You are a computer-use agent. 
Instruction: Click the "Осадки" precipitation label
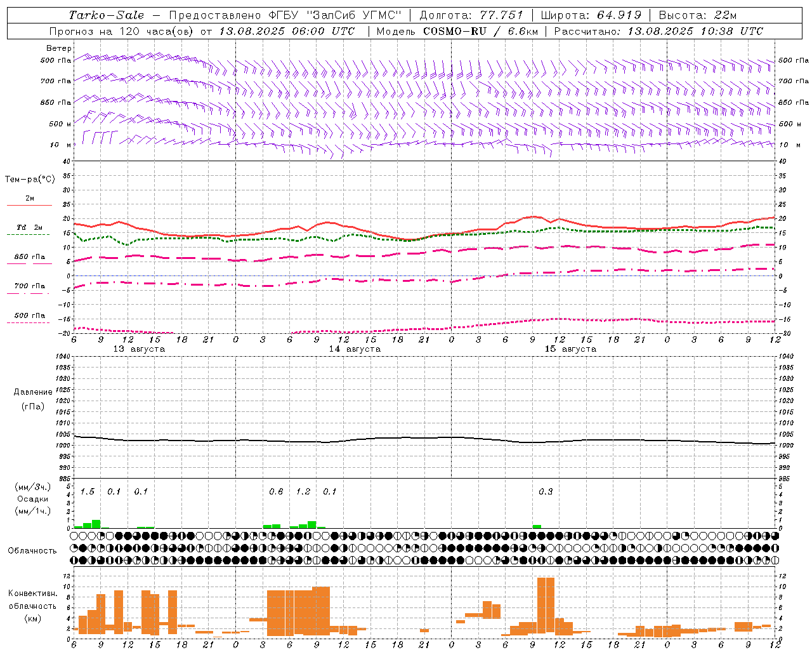coord(33,499)
